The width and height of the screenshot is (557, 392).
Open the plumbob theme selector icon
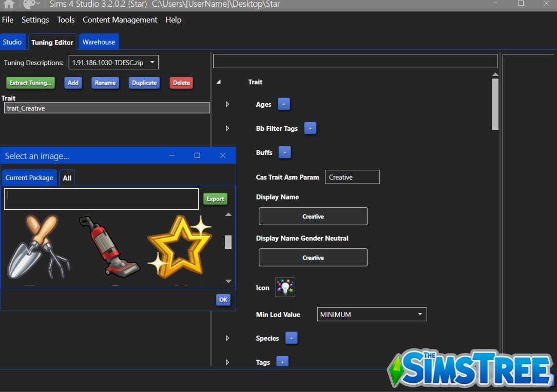[28, 5]
